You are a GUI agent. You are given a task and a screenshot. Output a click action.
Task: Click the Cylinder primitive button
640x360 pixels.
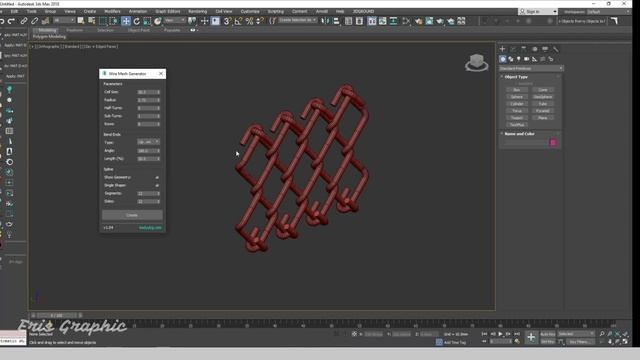tap(517, 104)
